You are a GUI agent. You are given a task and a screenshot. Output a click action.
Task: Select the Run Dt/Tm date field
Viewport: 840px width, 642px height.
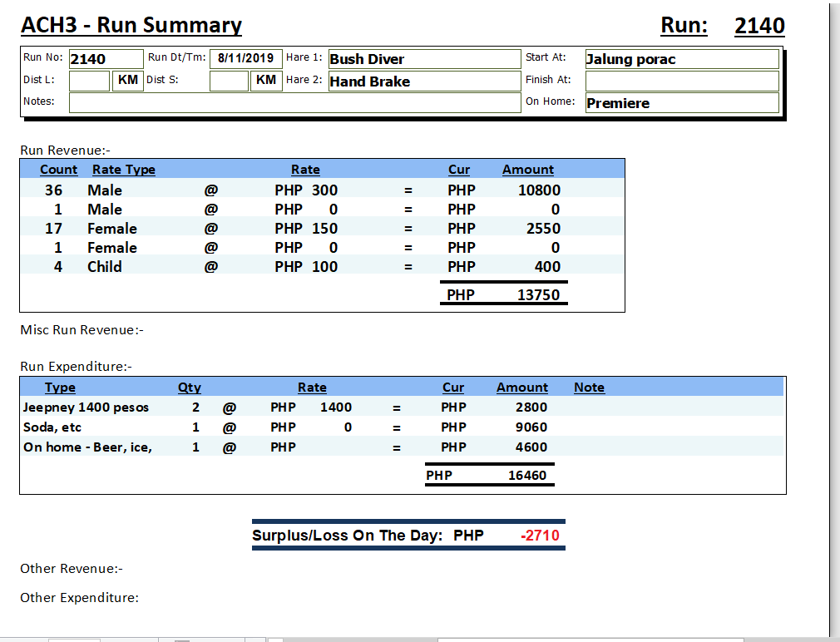click(x=245, y=58)
